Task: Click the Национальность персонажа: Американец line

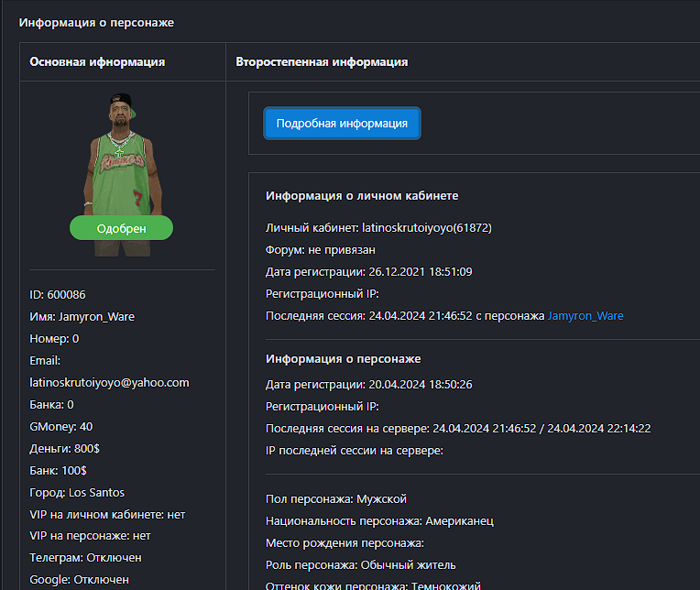Action: tap(379, 520)
